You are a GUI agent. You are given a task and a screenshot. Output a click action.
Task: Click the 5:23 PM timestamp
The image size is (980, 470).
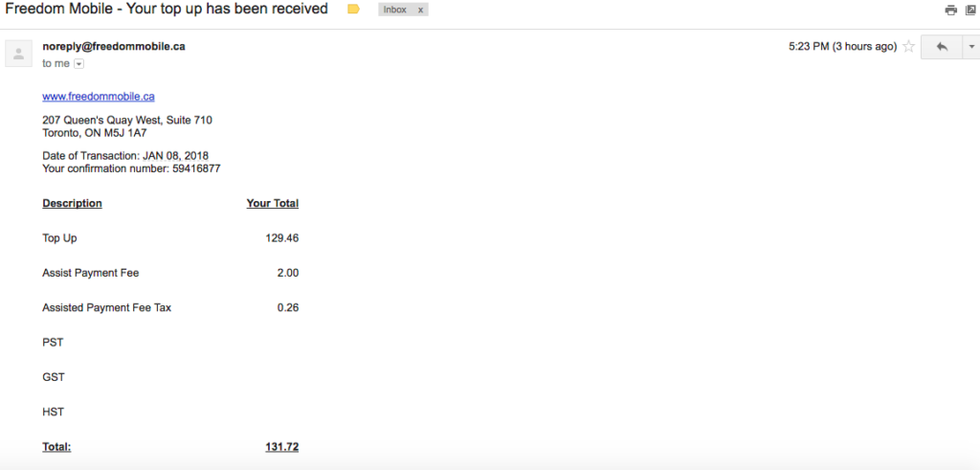coord(842,46)
